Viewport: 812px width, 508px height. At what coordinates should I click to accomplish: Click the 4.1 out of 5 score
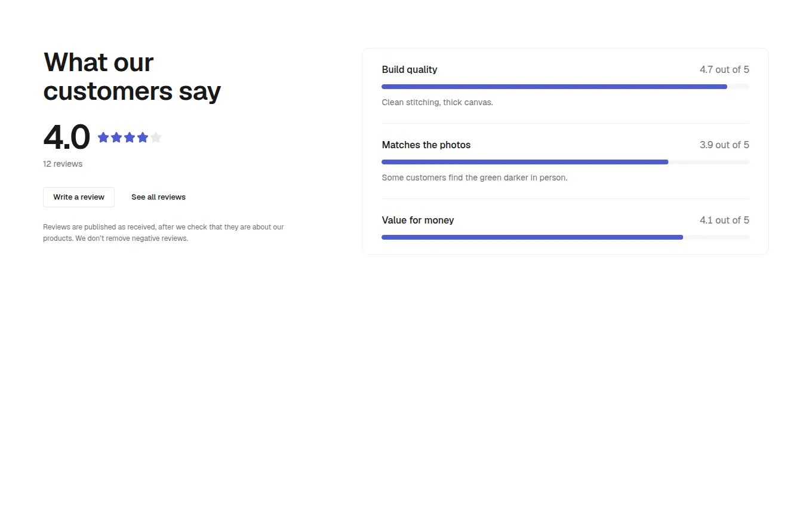click(x=724, y=220)
